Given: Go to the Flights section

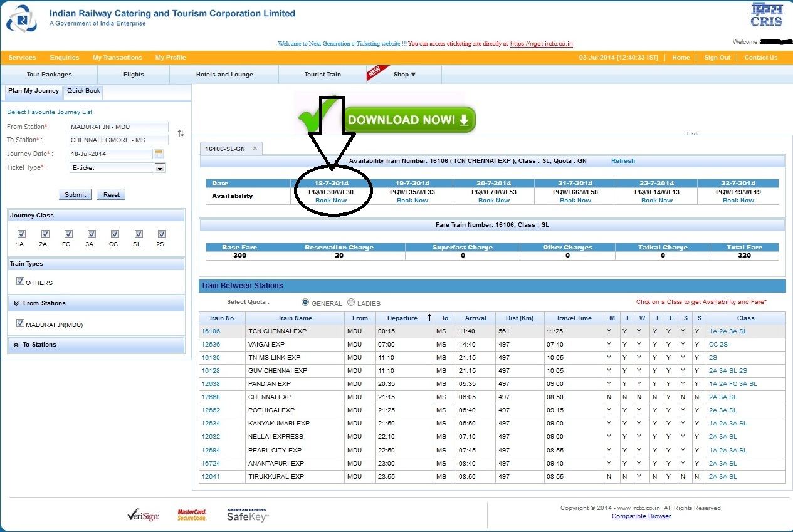Looking at the screenshot, I should coord(134,75).
